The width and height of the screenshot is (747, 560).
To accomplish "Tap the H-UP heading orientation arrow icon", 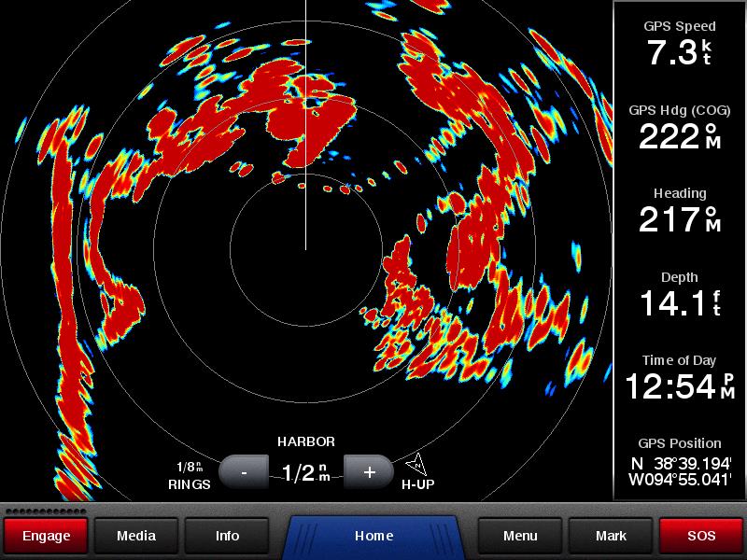I will (x=416, y=464).
